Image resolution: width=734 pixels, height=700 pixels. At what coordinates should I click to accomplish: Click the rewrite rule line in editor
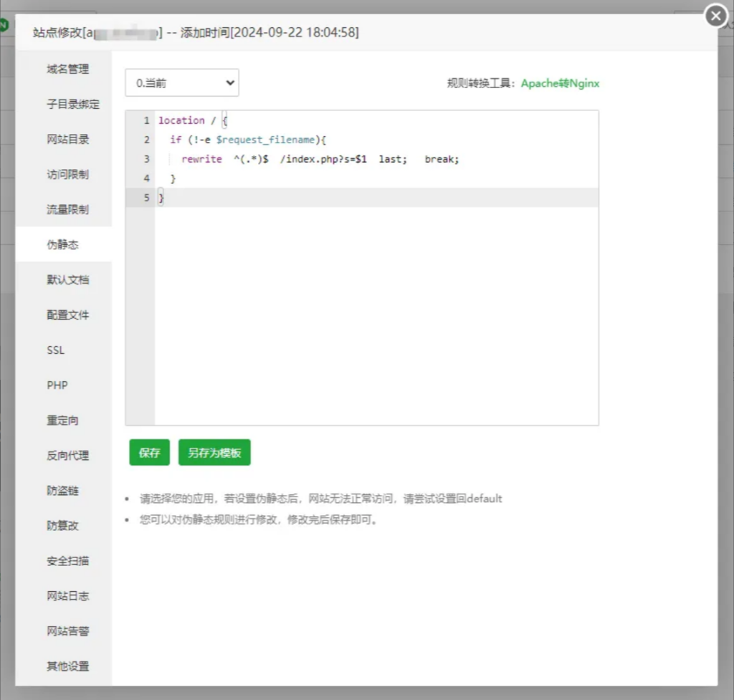click(x=320, y=159)
